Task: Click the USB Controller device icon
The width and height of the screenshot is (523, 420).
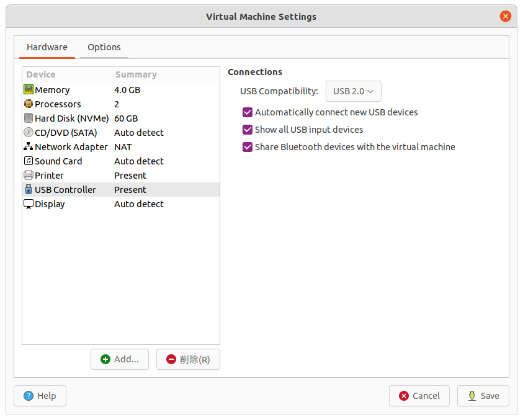Action: pyautogui.click(x=29, y=189)
